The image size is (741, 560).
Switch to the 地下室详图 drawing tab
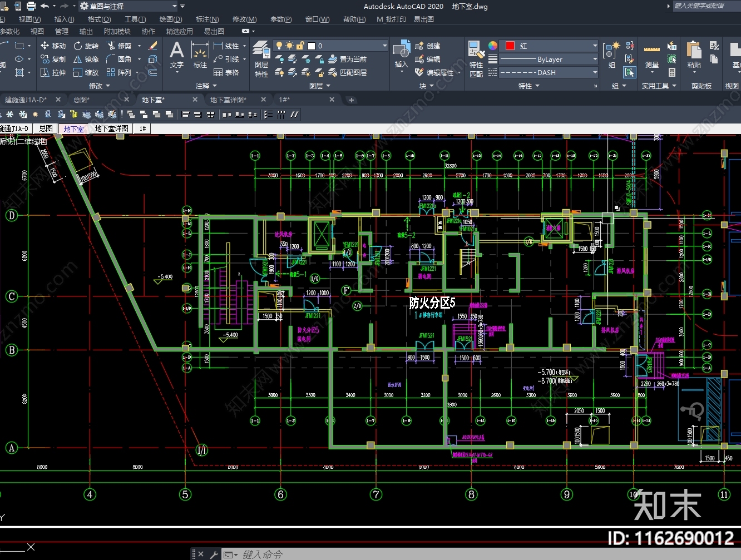(x=228, y=100)
